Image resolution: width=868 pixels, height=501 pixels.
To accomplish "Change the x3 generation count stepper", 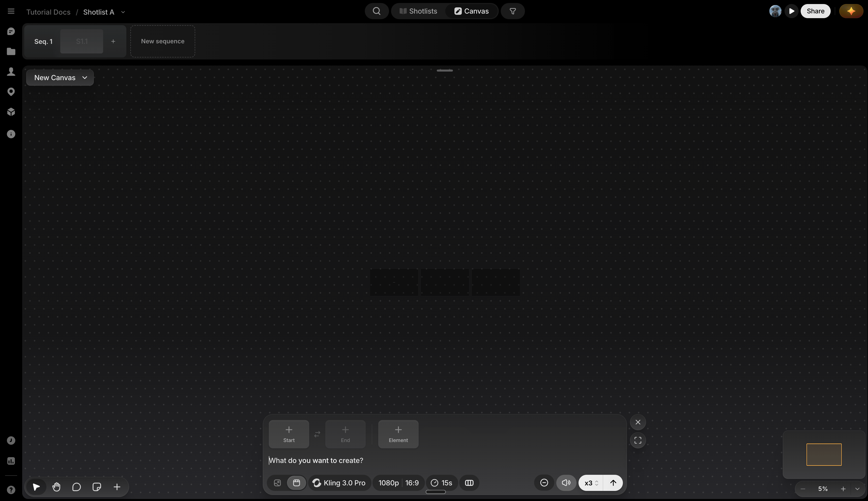I will [x=591, y=483].
